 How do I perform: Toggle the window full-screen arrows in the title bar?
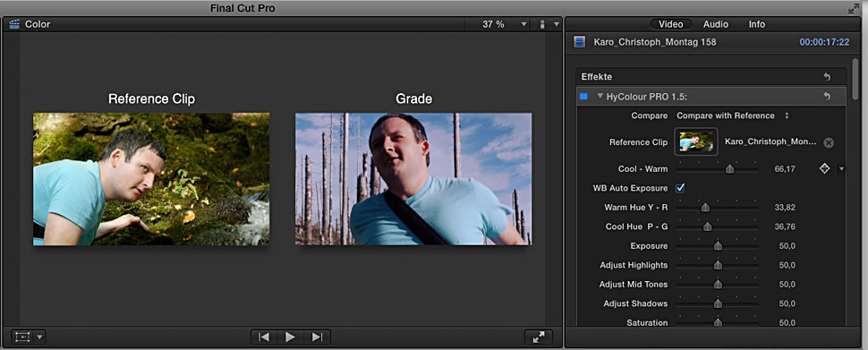click(853, 8)
